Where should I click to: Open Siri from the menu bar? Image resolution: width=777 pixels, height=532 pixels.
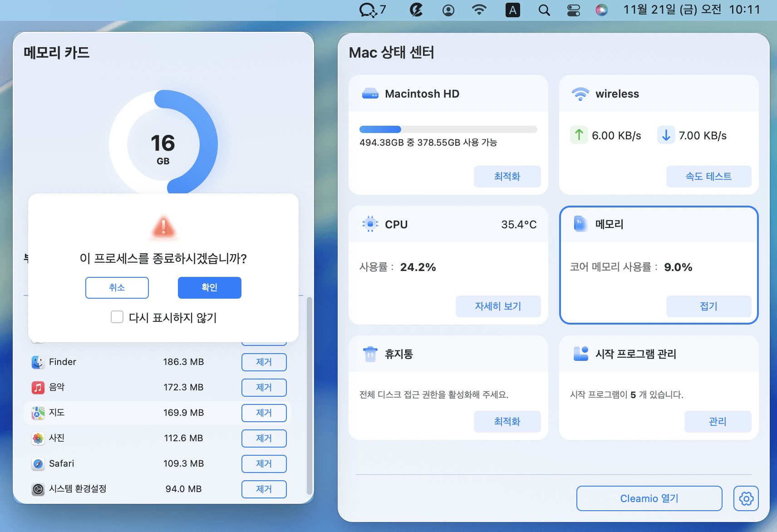click(602, 10)
